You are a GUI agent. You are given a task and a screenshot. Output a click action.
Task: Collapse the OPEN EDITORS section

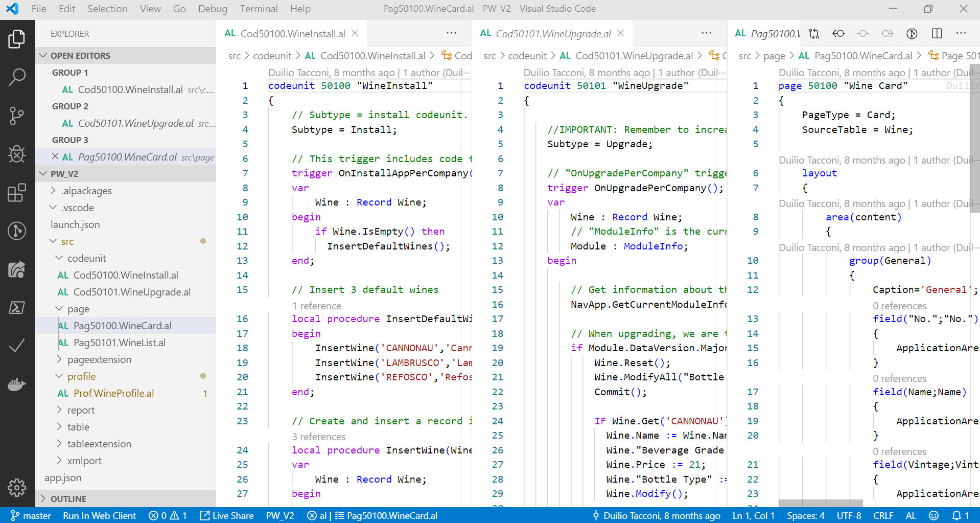[126, 55]
